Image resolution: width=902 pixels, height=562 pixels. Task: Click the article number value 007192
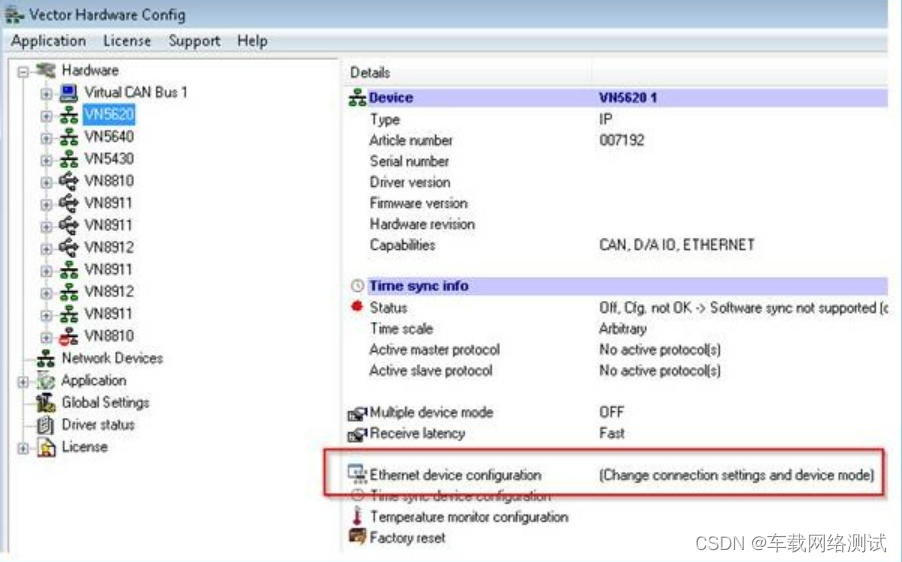click(x=621, y=140)
